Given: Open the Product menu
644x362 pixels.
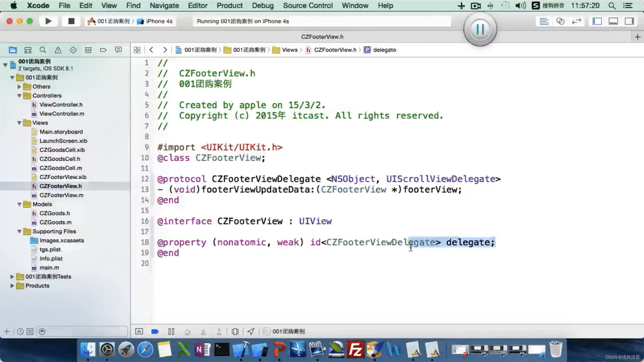Looking at the screenshot, I should (x=229, y=5).
